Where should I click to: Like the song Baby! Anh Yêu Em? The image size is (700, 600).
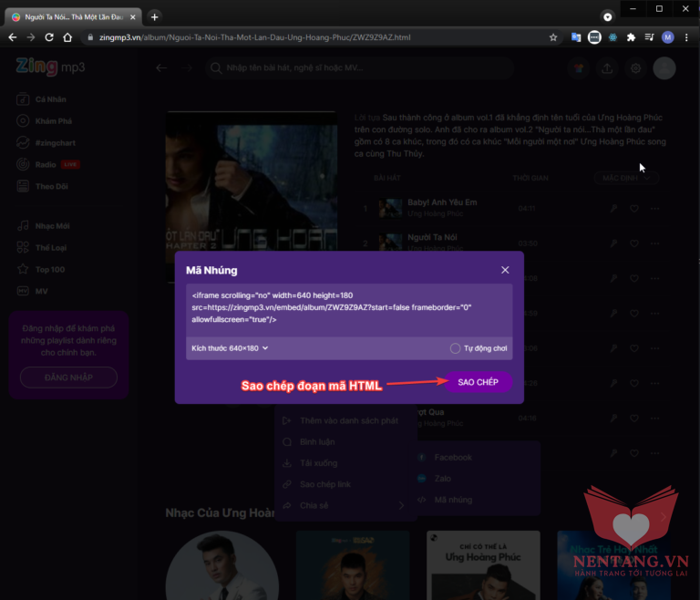click(633, 209)
